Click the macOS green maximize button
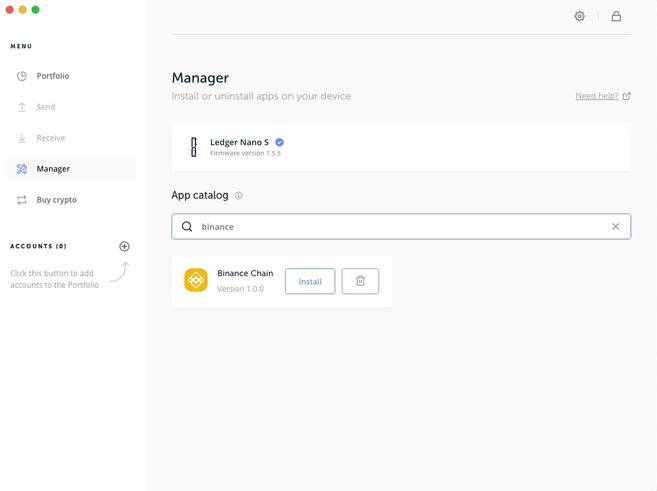The height and width of the screenshot is (491, 657). 36,9
